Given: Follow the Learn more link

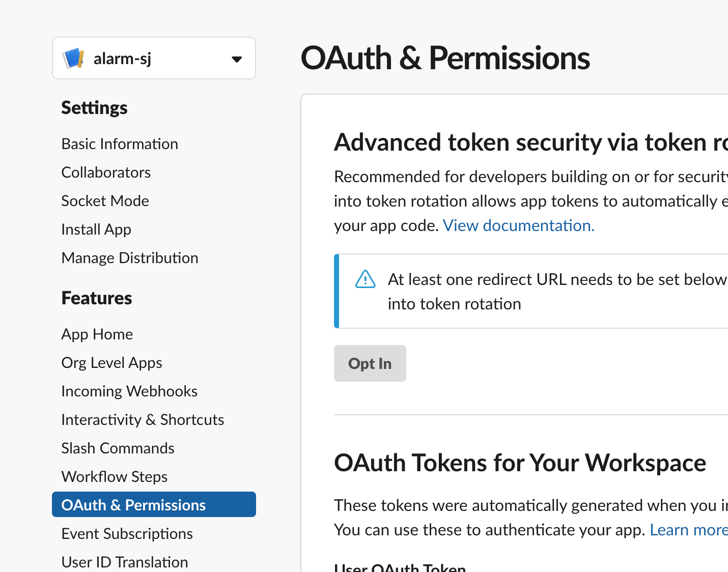Looking at the screenshot, I should click(689, 530).
